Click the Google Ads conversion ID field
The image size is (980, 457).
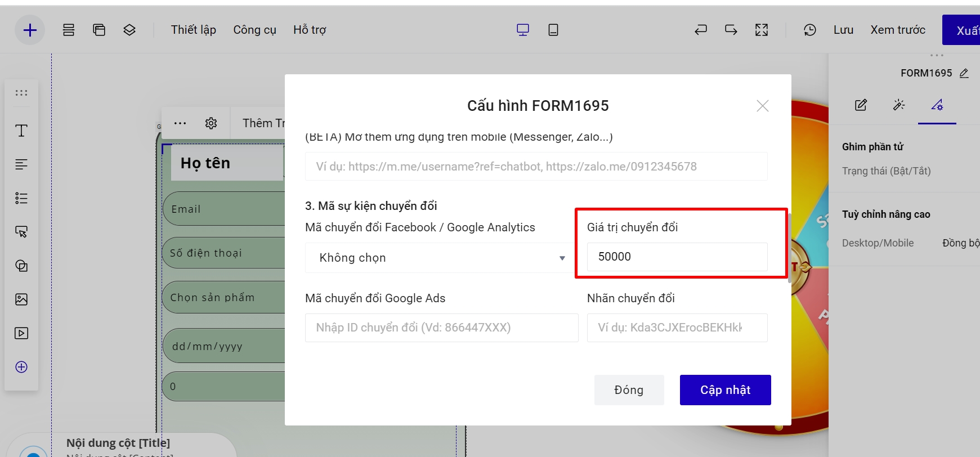coord(441,328)
